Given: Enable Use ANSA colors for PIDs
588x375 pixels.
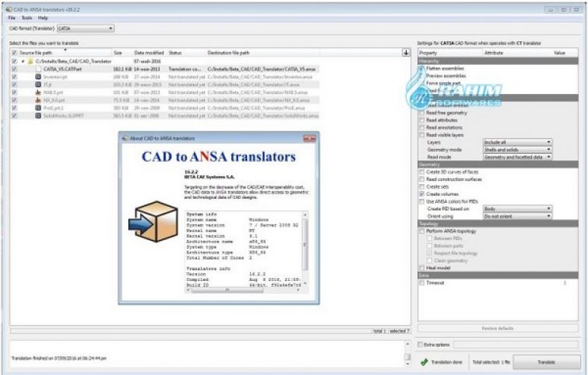Looking at the screenshot, I should [422, 201].
